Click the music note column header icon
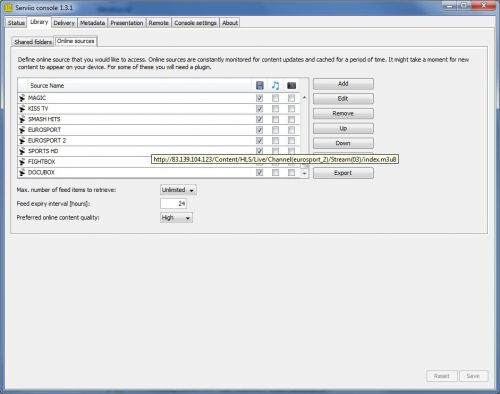The width and height of the screenshot is (500, 394). [275, 85]
